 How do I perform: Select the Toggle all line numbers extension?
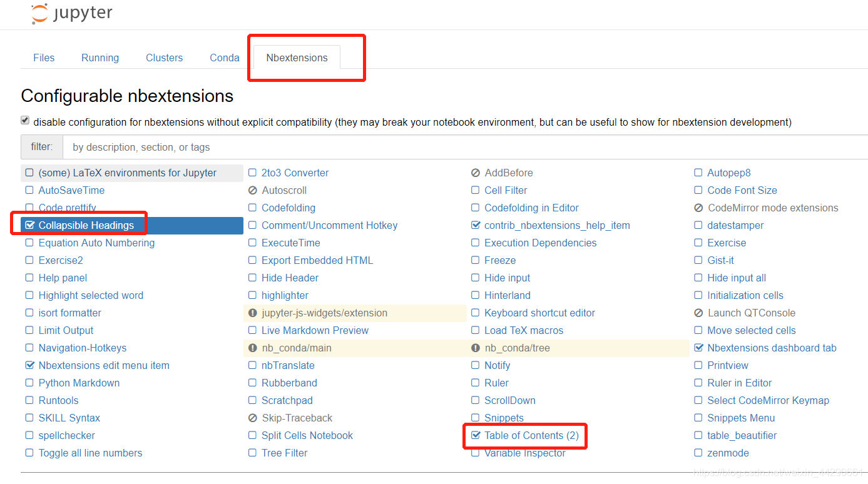90,453
